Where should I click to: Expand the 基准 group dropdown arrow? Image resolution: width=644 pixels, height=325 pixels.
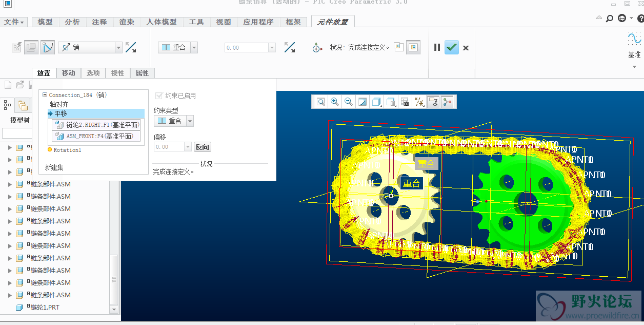(x=634, y=67)
